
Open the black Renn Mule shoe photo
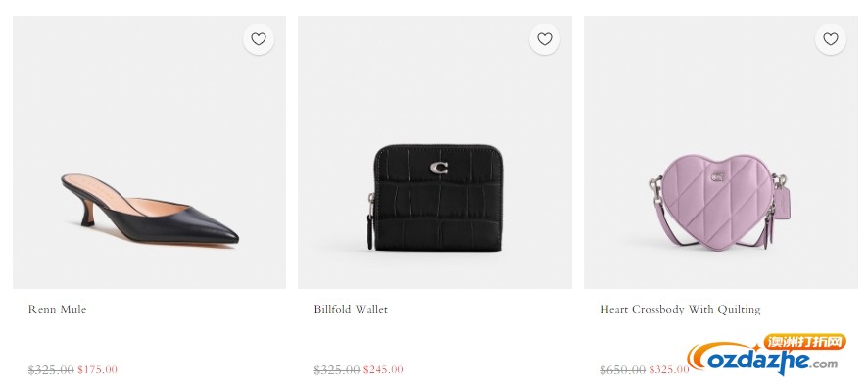click(150, 152)
